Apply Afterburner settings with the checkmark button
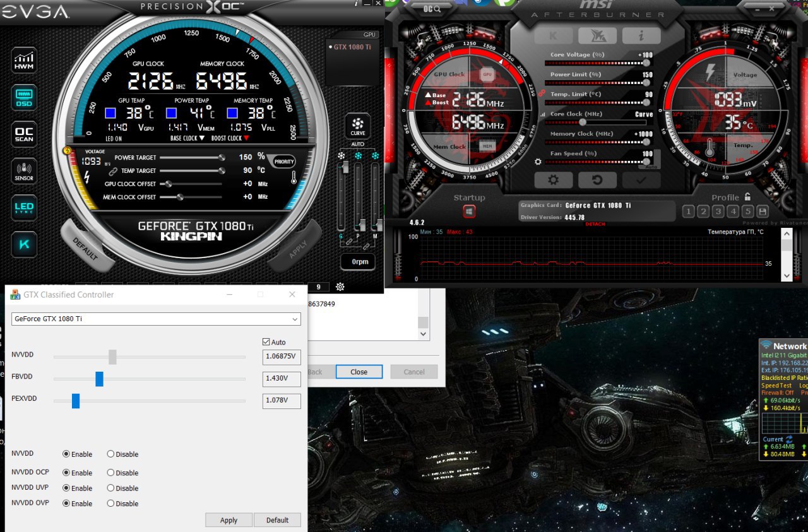The width and height of the screenshot is (808, 532). [641, 180]
